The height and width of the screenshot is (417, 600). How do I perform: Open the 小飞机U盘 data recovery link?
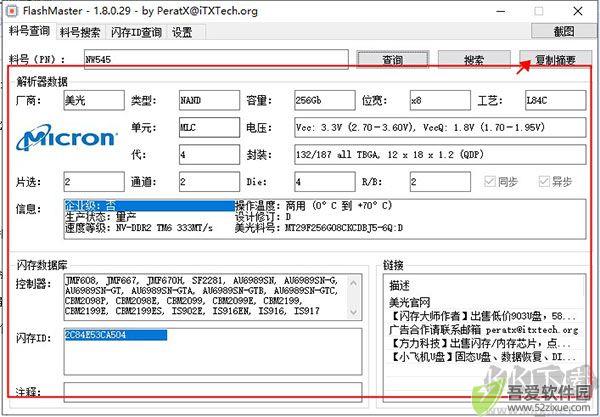(x=482, y=357)
